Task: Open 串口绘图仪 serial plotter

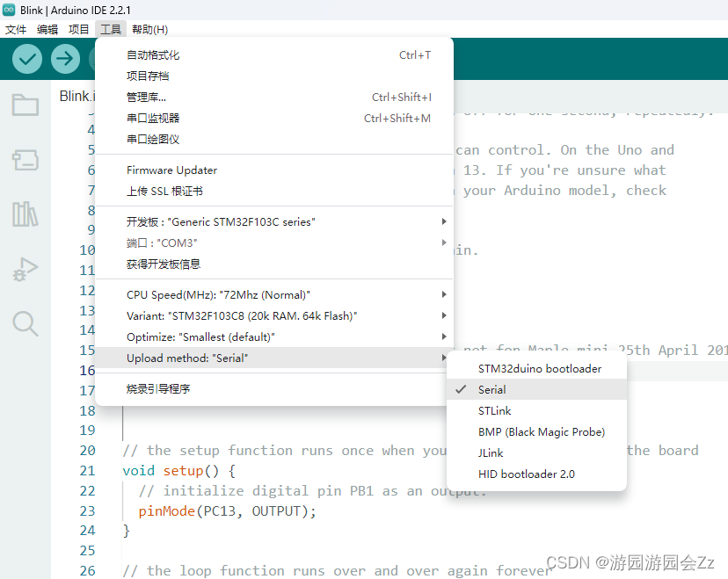Action: point(274,139)
